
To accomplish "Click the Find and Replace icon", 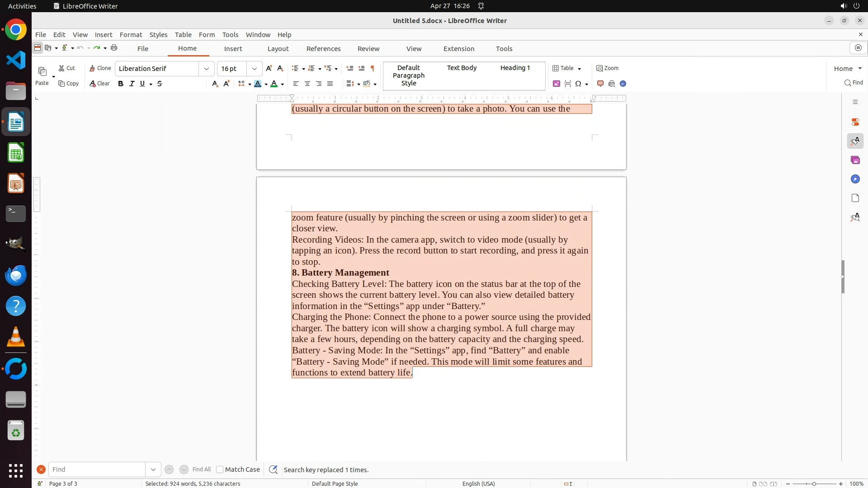I will (x=273, y=469).
